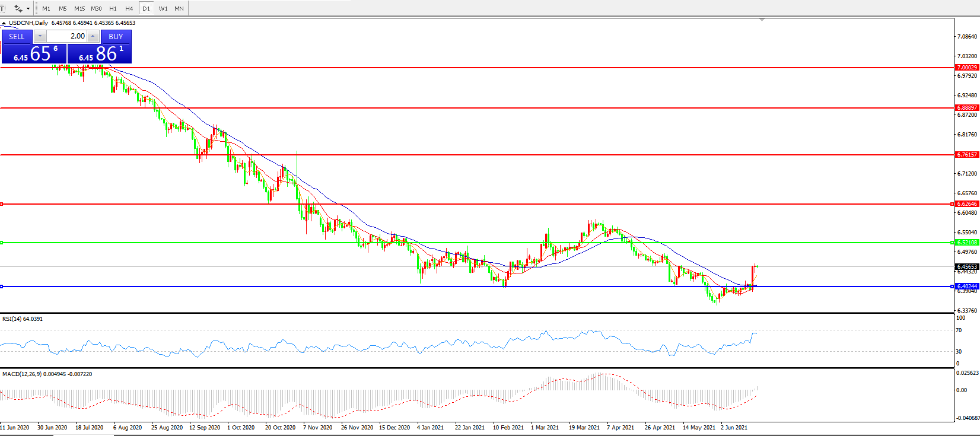Increase volume with the up arrow

coord(93,36)
